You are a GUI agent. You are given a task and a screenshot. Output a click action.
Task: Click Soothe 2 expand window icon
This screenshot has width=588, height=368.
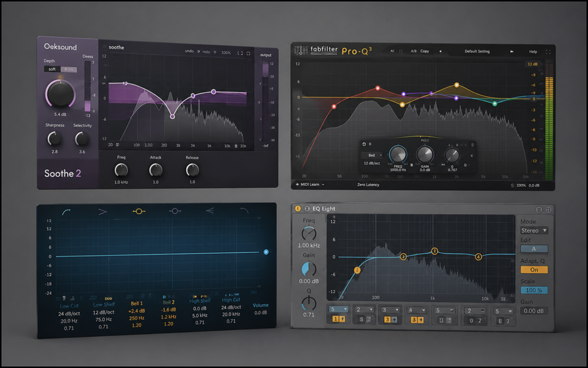point(248,53)
